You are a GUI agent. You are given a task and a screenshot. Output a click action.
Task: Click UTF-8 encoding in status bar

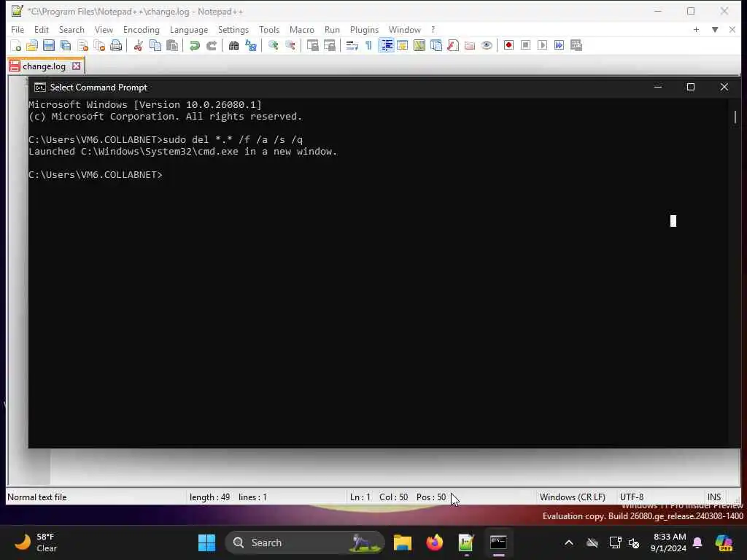click(x=632, y=497)
